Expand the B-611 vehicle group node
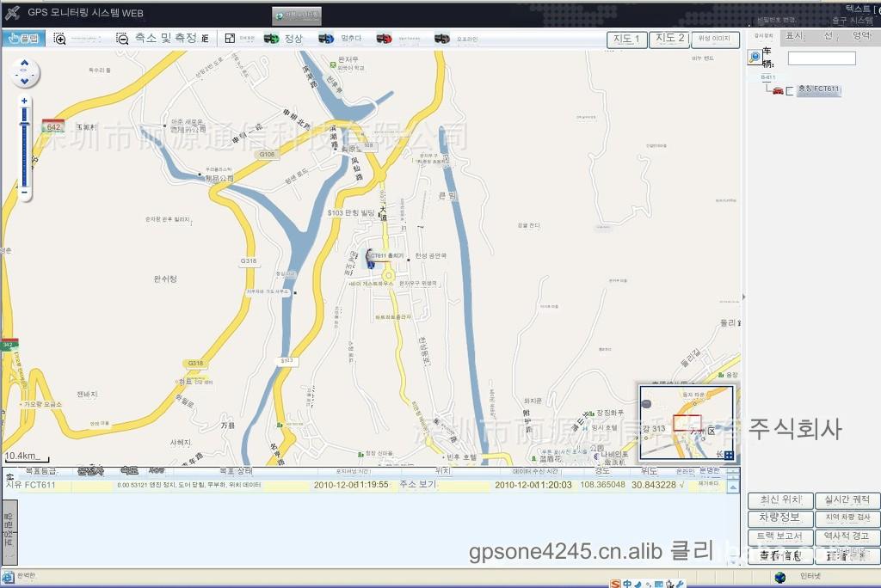The image size is (881, 588). pyautogui.click(x=767, y=77)
